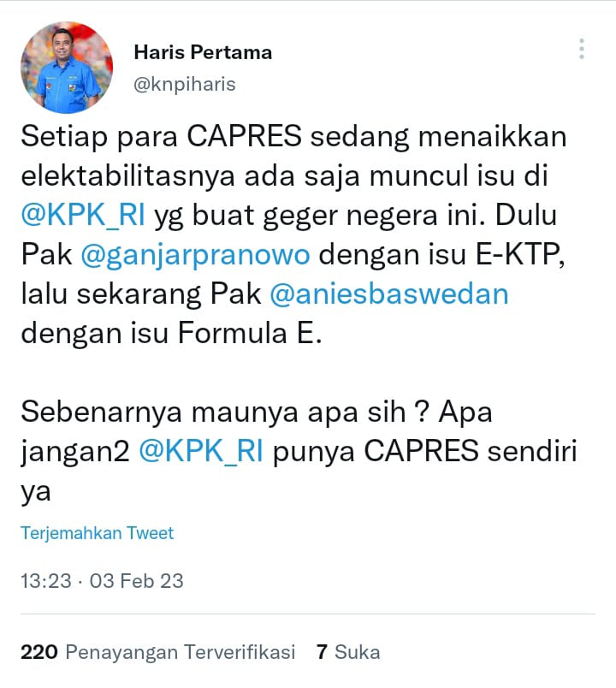Click the 13:23 timestamp
Viewport: 616px width, 688px height.
(46, 581)
